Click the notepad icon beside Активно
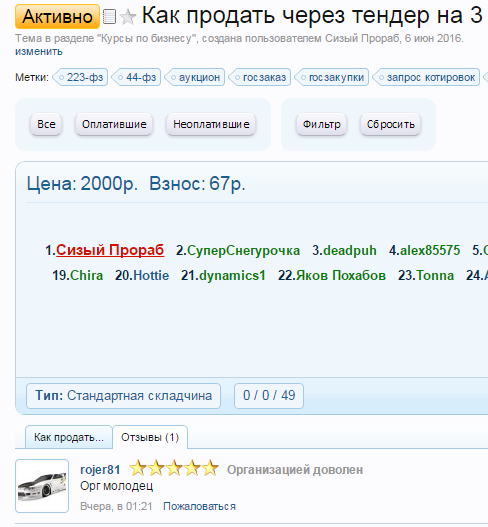488x527 pixels. pyautogui.click(x=109, y=16)
